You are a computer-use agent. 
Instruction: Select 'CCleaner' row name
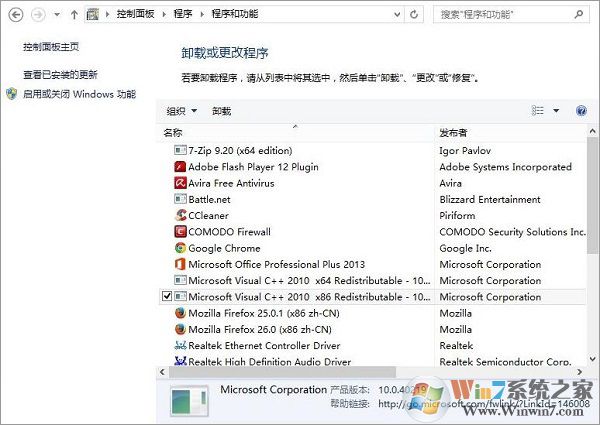point(208,216)
